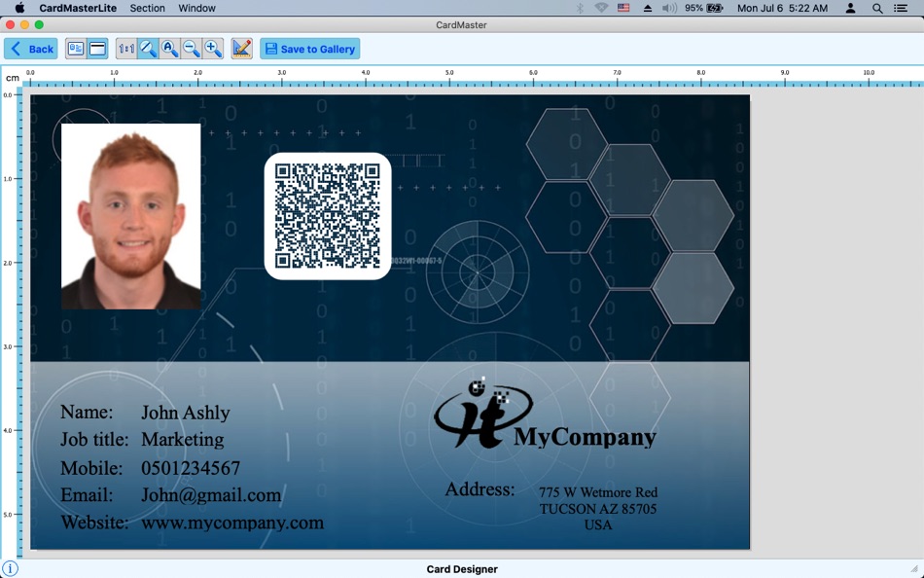
Task: Select the '775 W Wetmore Red' address line
Action: pos(598,492)
